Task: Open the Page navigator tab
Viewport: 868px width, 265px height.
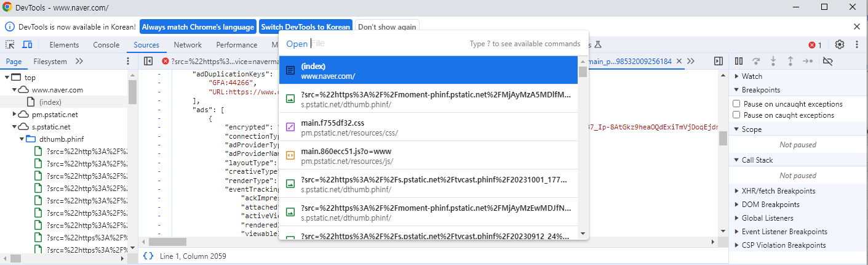Action: pos(14,62)
